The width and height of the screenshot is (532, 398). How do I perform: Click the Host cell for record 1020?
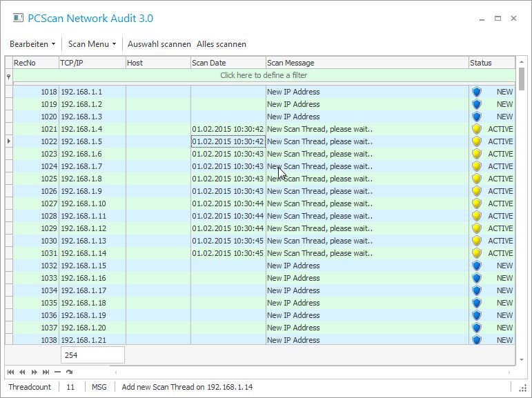[158, 117]
